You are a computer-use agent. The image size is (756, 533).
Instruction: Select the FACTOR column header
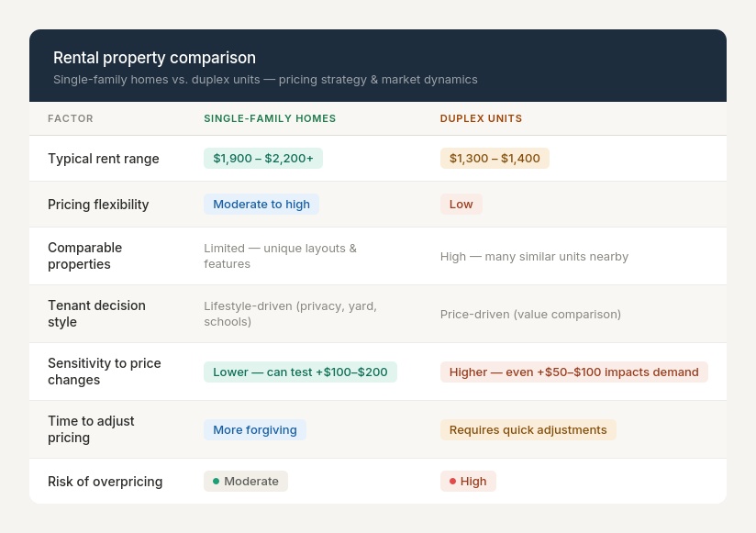pos(71,118)
